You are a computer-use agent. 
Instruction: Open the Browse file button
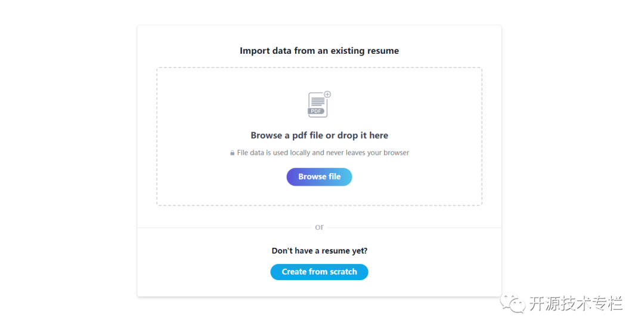(x=319, y=177)
